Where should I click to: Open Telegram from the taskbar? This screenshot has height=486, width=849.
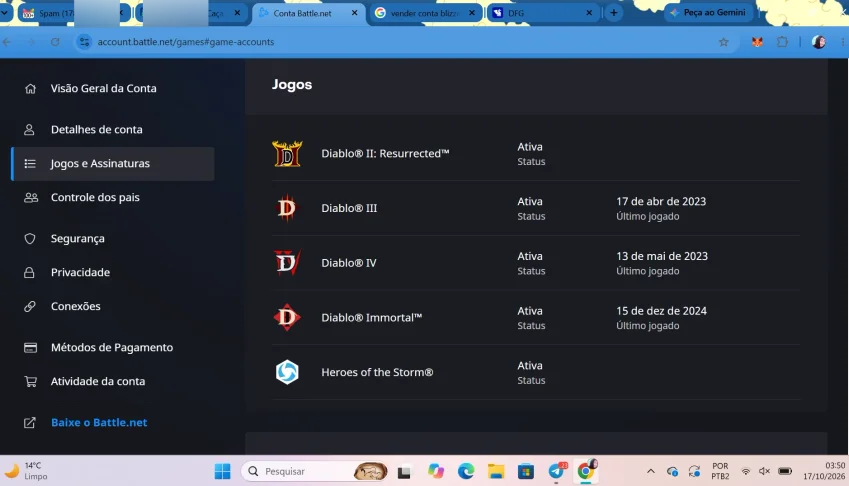[x=556, y=471]
